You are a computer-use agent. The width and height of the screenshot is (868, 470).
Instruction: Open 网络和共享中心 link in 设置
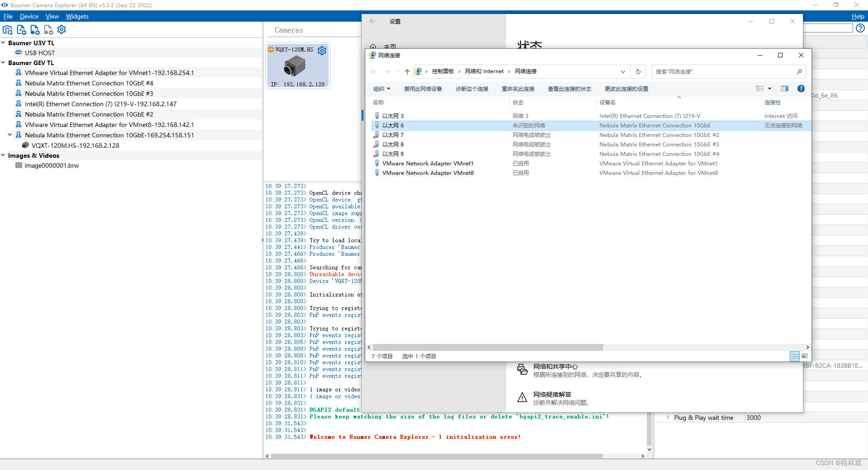click(x=555, y=367)
